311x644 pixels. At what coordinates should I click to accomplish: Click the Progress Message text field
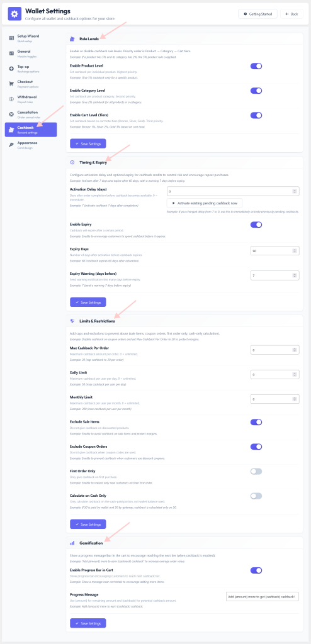263,597
